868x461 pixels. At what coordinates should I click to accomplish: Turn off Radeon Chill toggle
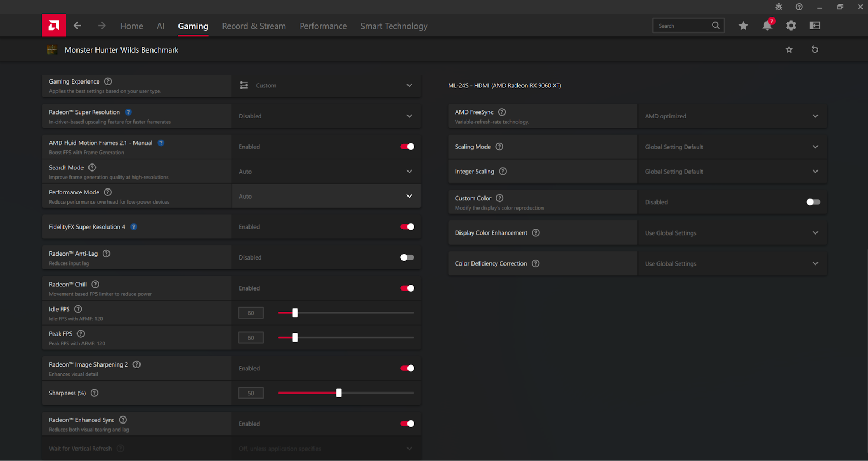click(407, 288)
